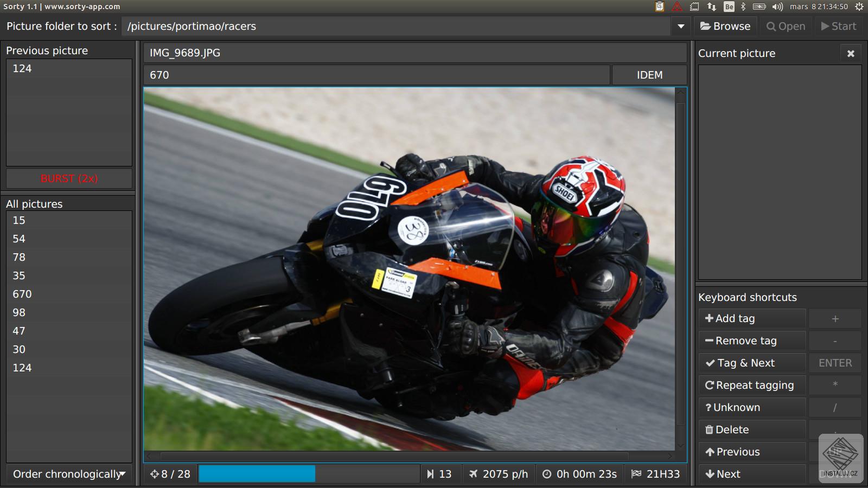Select tag 78 in All pictures
This screenshot has width=868, height=488.
click(x=69, y=257)
